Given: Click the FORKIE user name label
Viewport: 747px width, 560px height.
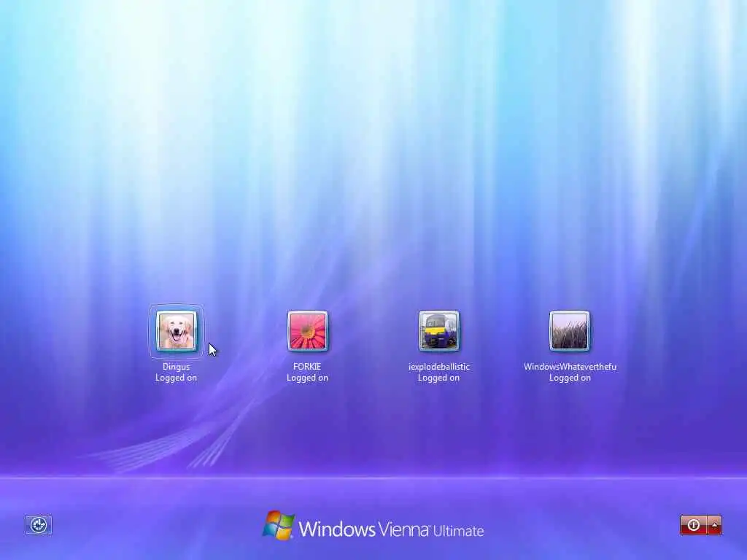Looking at the screenshot, I should click(307, 367).
